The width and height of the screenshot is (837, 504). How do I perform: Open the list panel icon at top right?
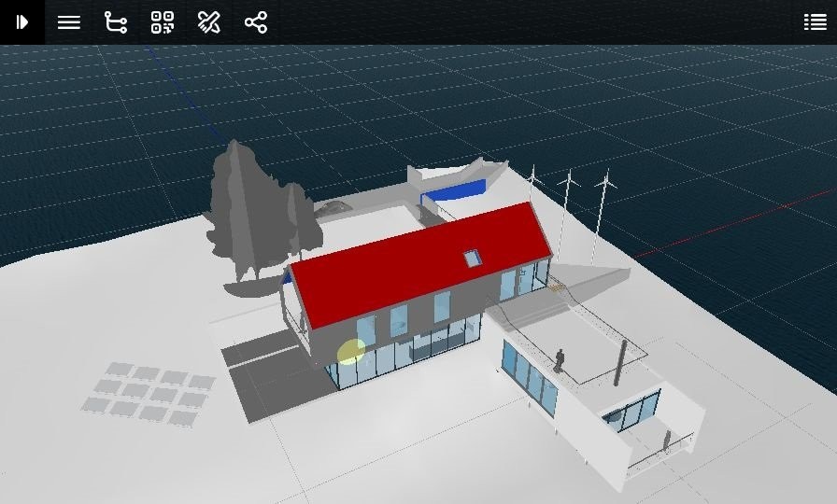pos(815,22)
